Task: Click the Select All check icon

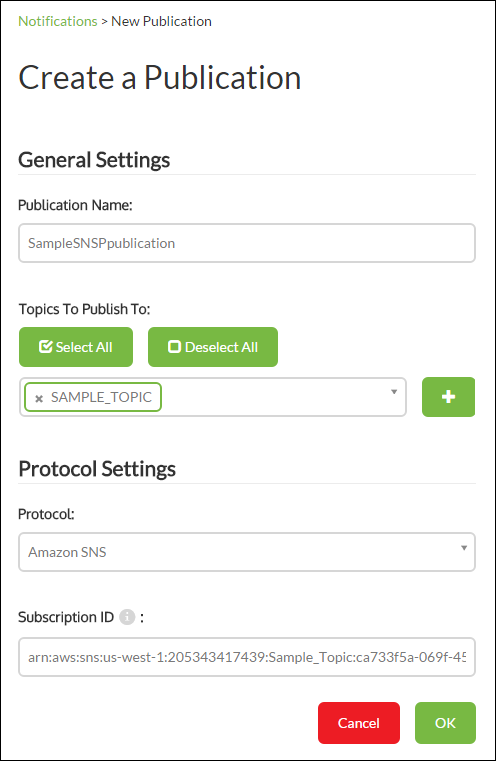Action: point(46,347)
